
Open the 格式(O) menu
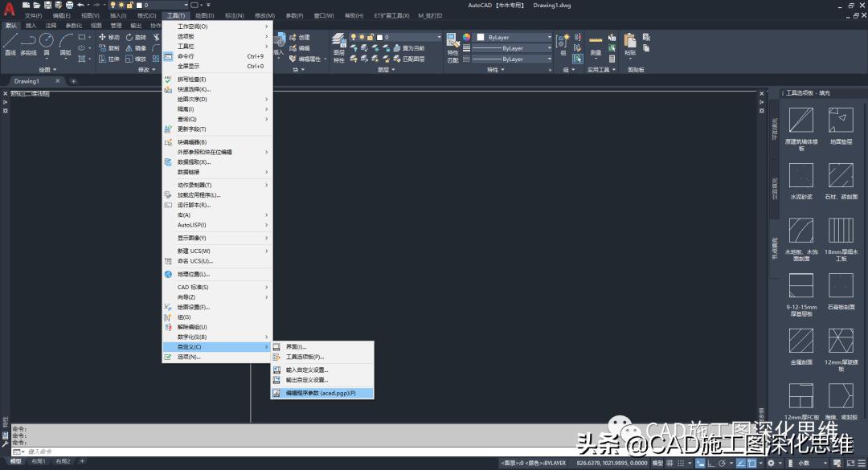(x=147, y=15)
